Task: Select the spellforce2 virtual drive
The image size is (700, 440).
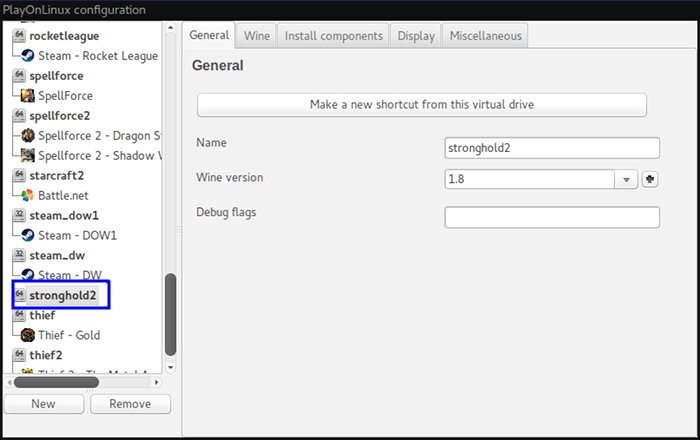Action: [x=59, y=116]
